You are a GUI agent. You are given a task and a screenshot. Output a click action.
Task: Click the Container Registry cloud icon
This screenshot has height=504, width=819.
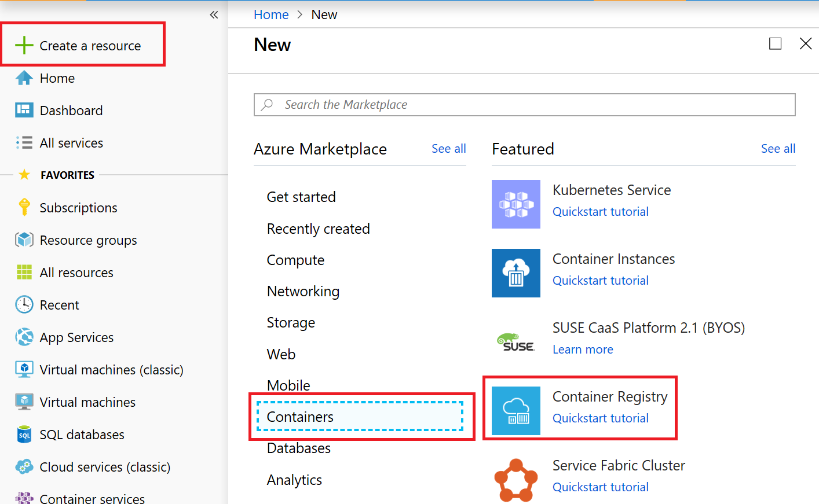516,411
